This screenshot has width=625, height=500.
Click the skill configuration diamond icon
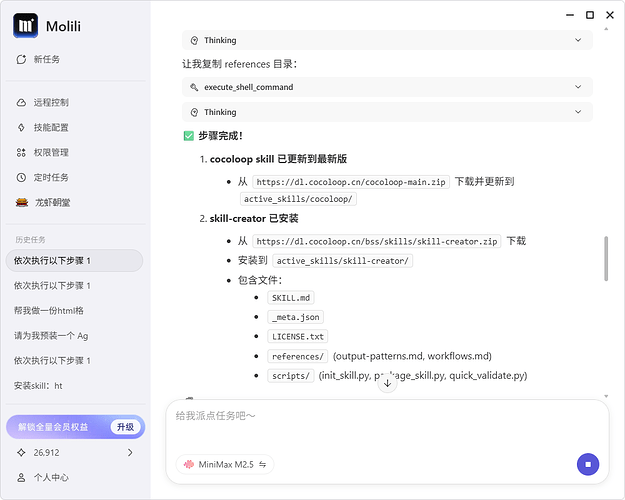pos(21,128)
